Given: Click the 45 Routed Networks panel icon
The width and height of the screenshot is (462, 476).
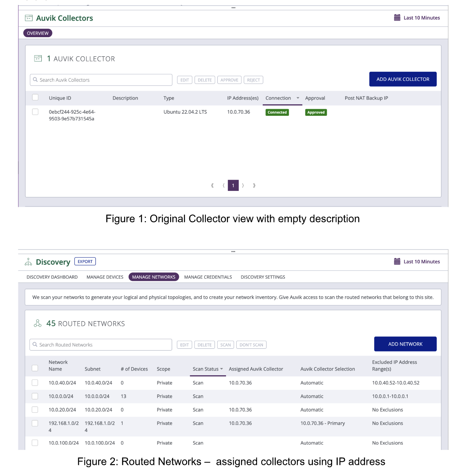Looking at the screenshot, I should [x=38, y=323].
